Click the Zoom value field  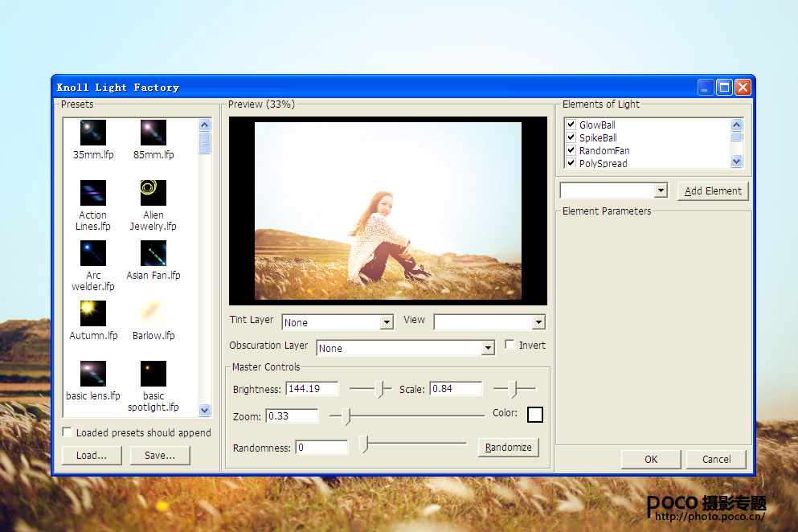pyautogui.click(x=293, y=416)
